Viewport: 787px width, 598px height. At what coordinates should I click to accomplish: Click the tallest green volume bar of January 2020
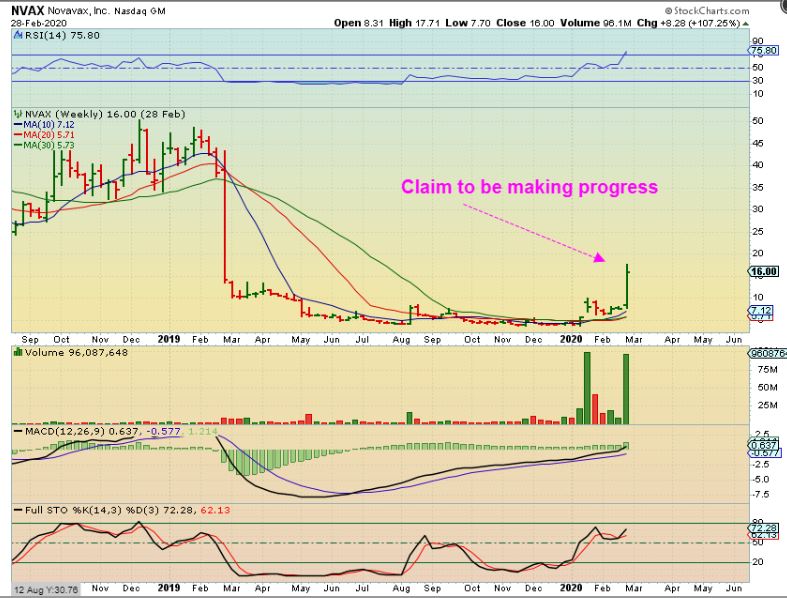[x=587, y=388]
